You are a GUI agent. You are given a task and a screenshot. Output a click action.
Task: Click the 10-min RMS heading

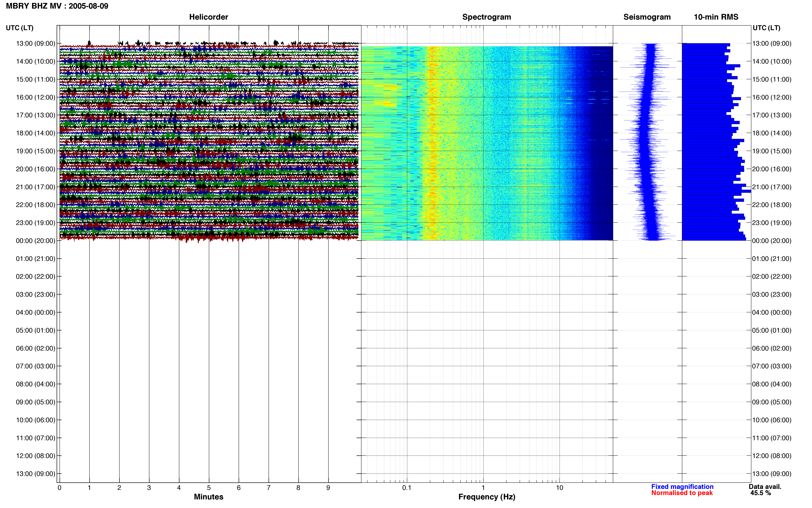click(x=716, y=17)
